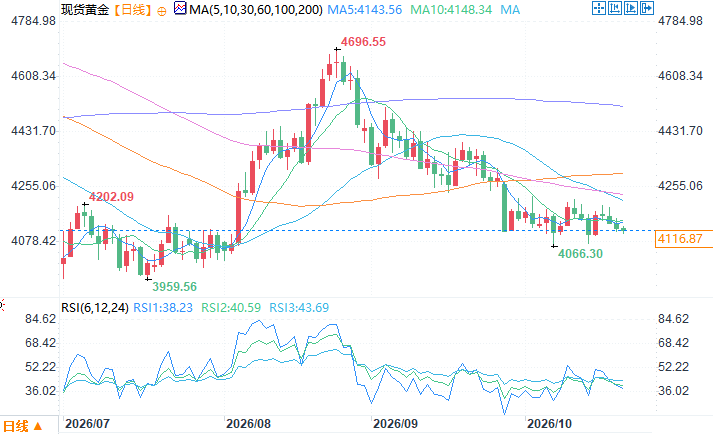Click the 4696.55 high price marker
Viewport: 713px width, 434px height.
[363, 42]
